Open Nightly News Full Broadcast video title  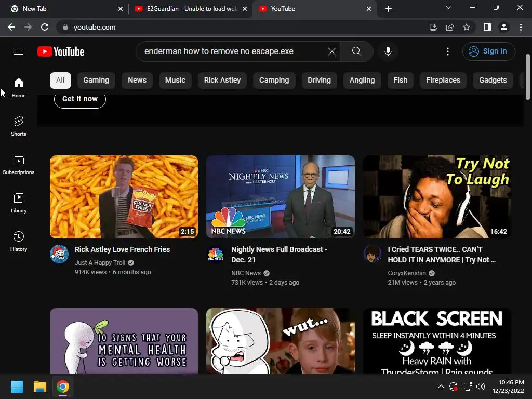click(279, 255)
